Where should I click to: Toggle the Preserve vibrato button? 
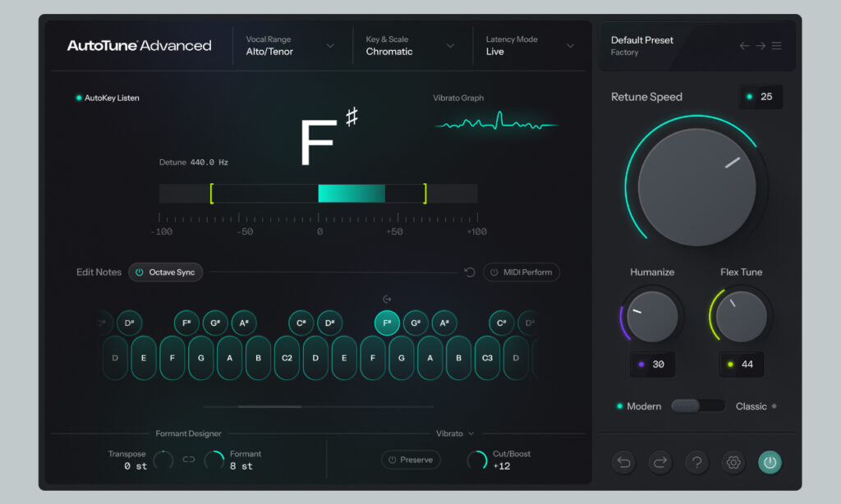click(x=411, y=460)
